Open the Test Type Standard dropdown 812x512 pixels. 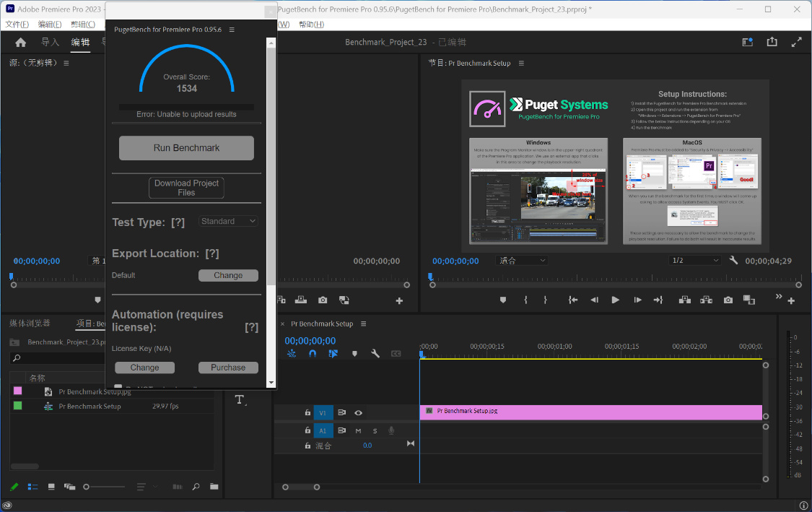(x=228, y=222)
